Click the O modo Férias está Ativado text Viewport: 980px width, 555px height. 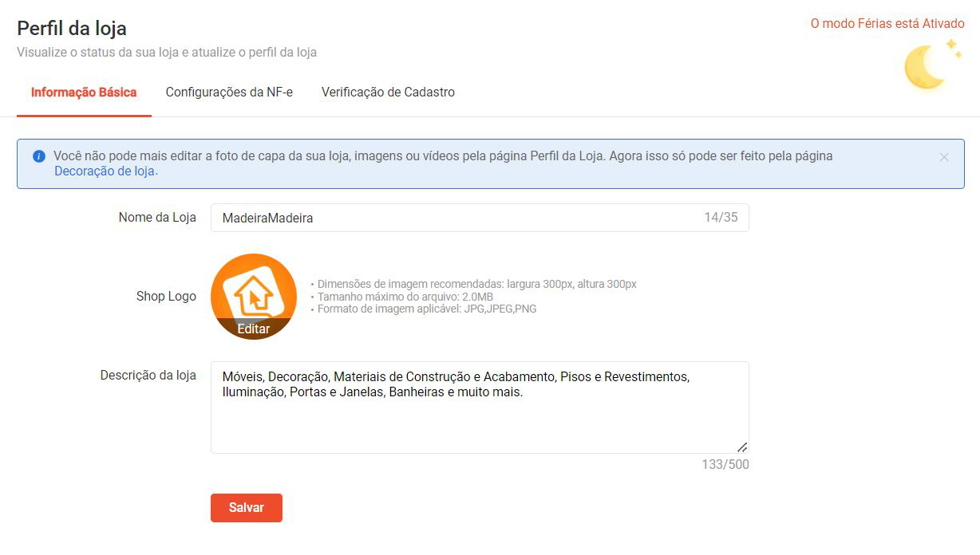[x=887, y=24]
